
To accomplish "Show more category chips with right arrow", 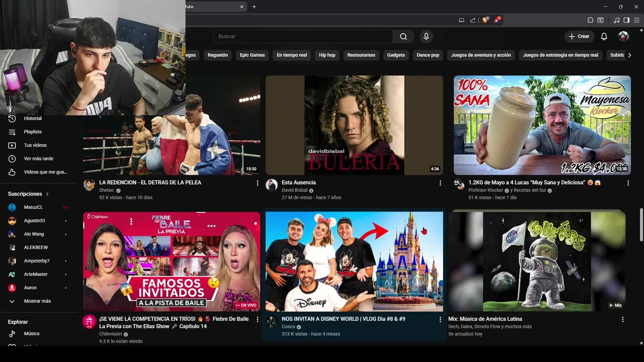I will [629, 55].
